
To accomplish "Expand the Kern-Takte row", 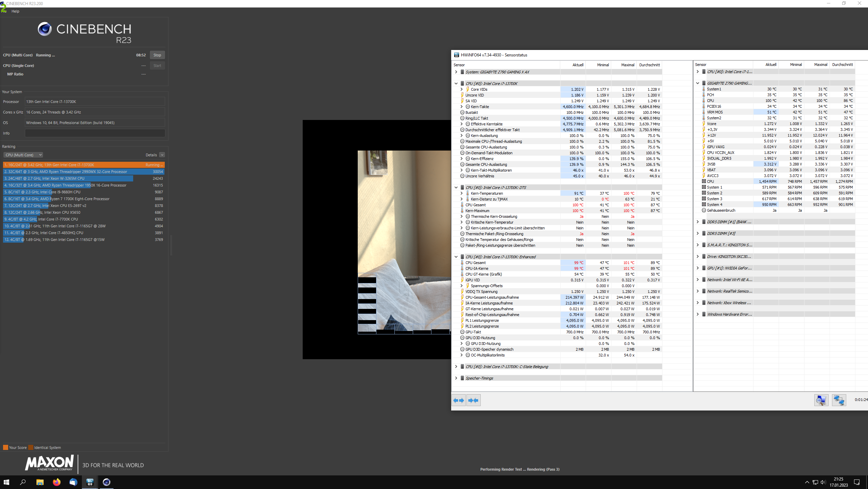I will pos(461,107).
